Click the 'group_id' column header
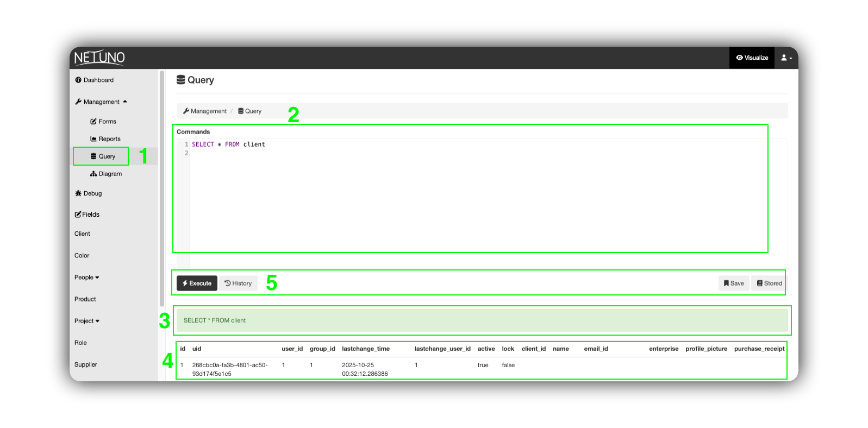The width and height of the screenshot is (868, 428). (x=322, y=349)
